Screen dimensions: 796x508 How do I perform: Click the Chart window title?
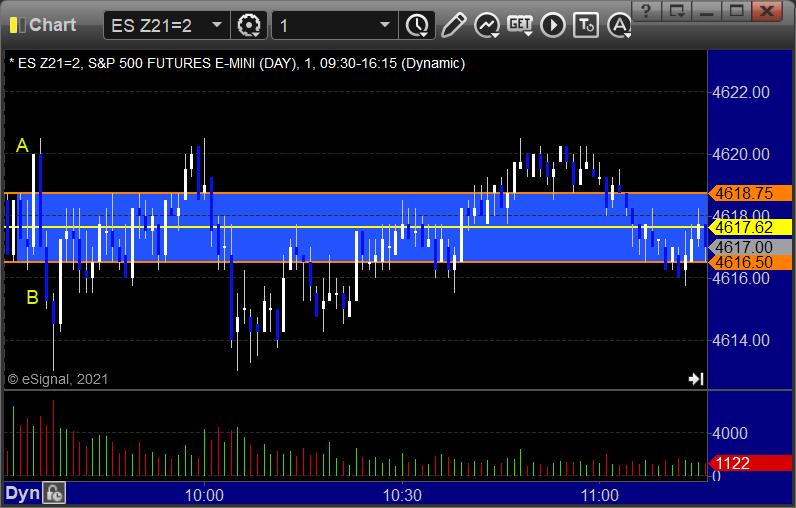click(x=52, y=25)
